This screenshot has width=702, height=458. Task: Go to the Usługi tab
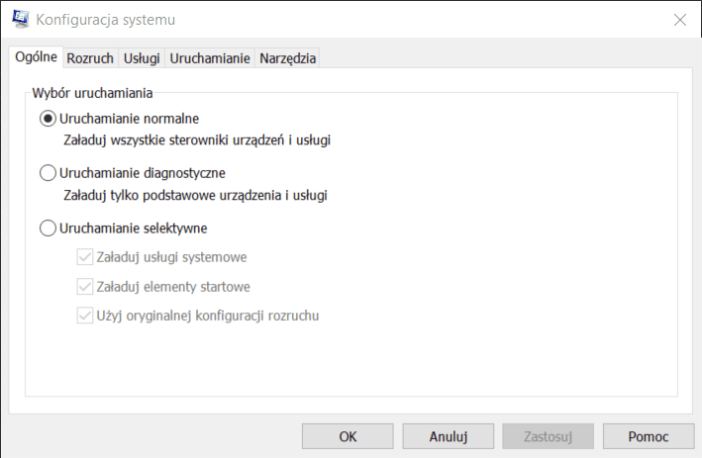point(141,59)
